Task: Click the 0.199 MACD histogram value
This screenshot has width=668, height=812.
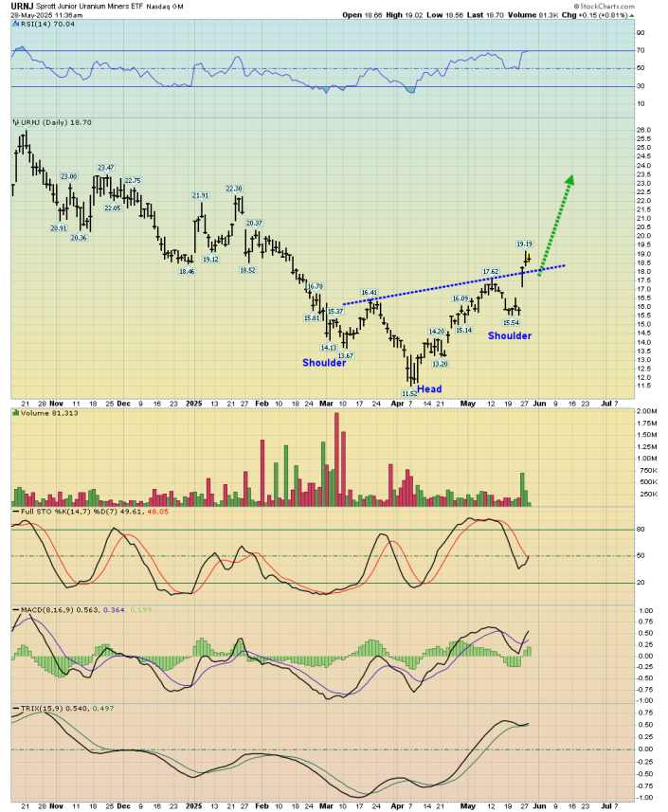Action: point(141,609)
